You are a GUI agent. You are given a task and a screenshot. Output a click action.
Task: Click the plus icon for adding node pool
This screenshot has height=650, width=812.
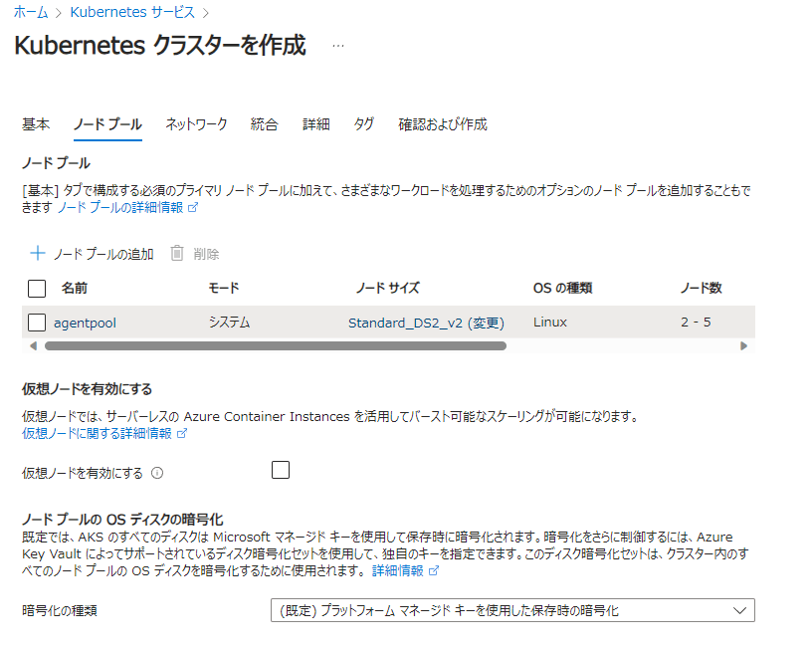point(37,253)
